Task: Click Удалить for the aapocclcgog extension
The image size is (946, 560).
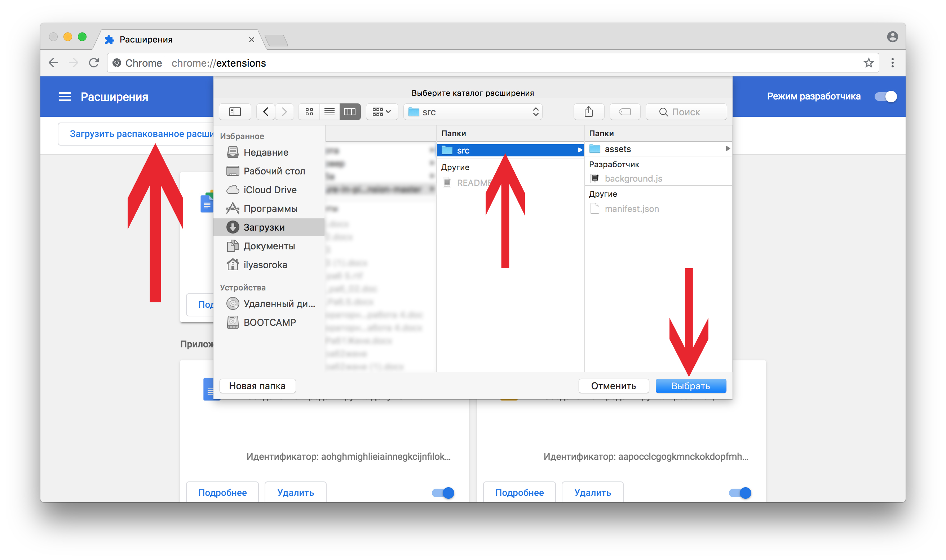Action: pos(593,492)
